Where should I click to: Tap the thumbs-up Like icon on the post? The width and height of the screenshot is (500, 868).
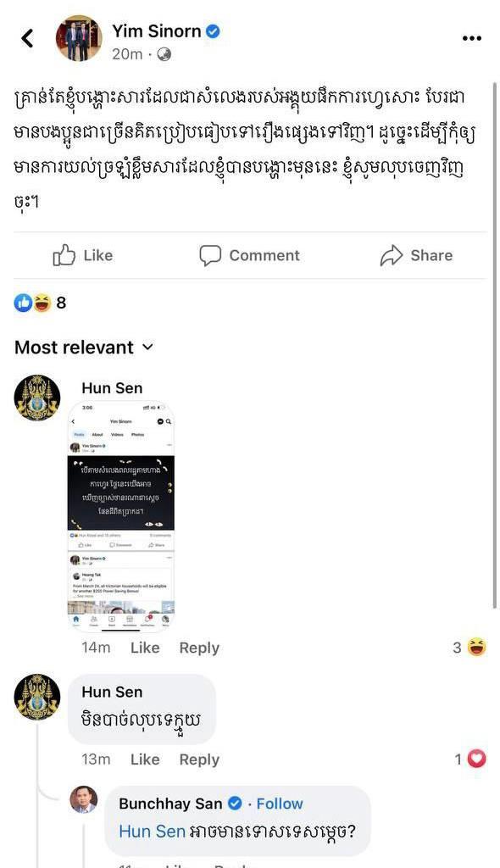[x=64, y=255]
